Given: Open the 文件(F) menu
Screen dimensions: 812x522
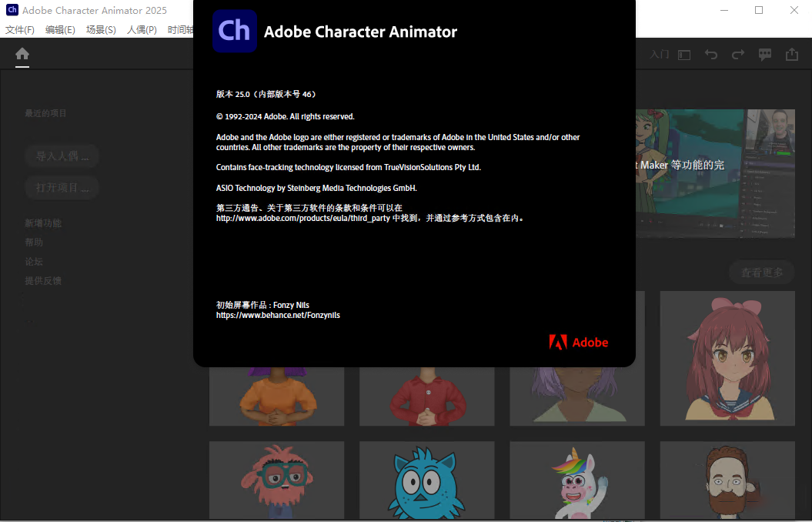Looking at the screenshot, I should point(20,29).
